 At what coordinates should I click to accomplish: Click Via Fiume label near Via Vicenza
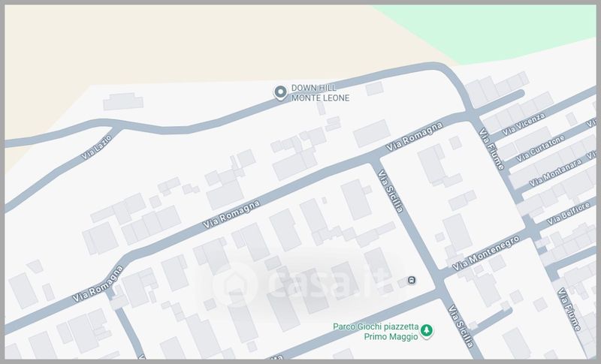(491, 149)
